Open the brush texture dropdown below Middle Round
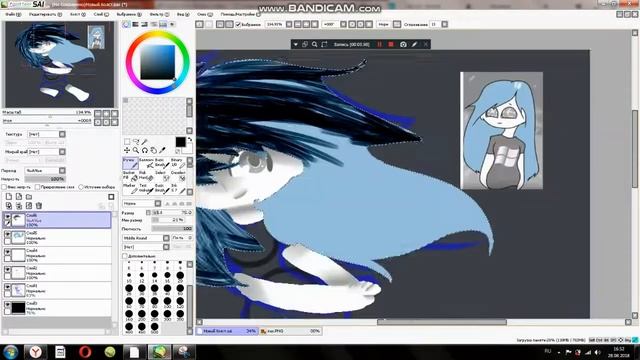Screen dimensions: 640x360 tap(146, 247)
